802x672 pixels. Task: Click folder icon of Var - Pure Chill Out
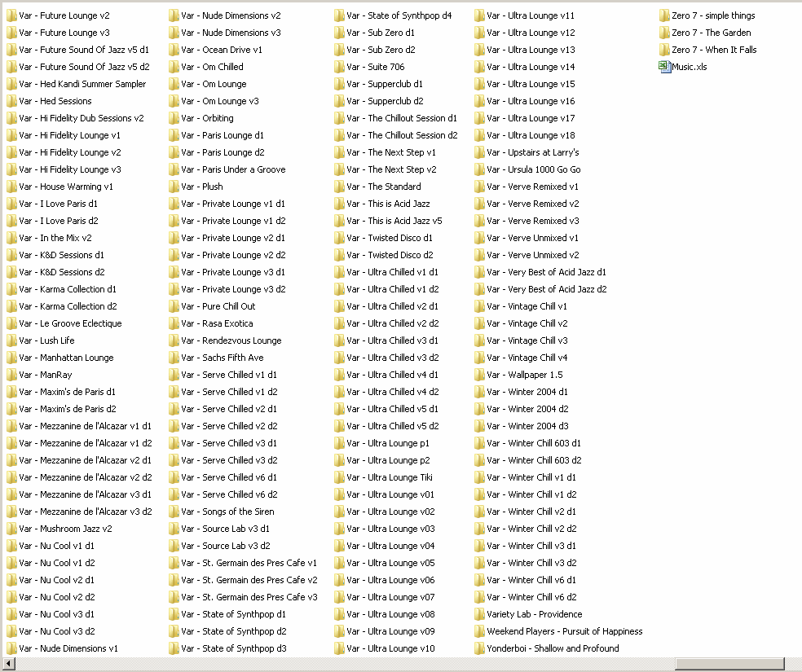pyautogui.click(x=174, y=306)
